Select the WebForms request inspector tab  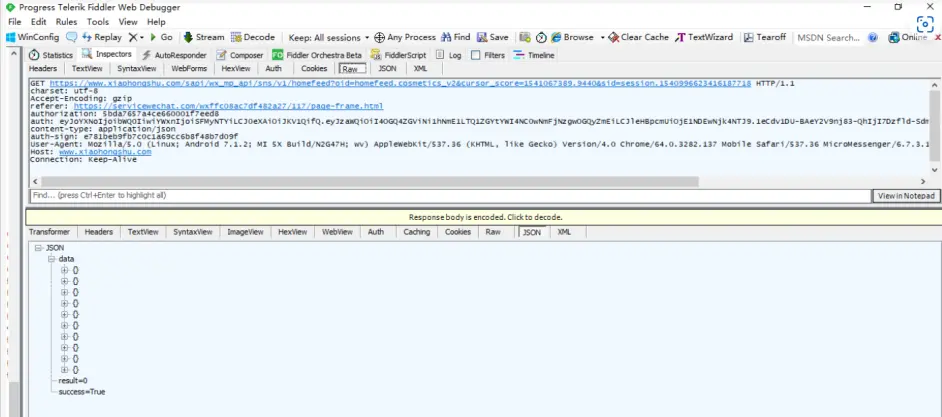(189, 68)
